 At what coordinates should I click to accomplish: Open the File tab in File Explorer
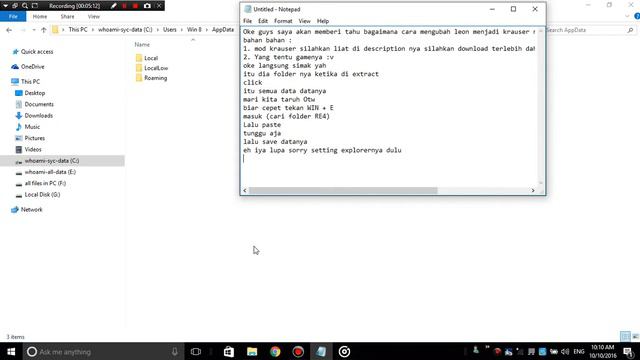13,16
